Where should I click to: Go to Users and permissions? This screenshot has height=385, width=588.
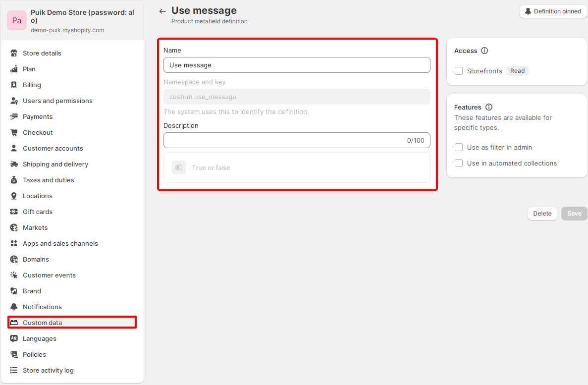click(x=57, y=101)
